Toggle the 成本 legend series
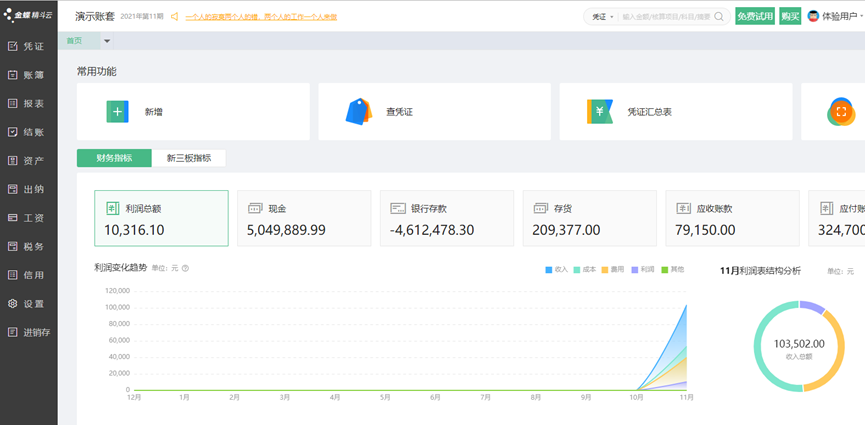865x425 pixels. click(585, 269)
